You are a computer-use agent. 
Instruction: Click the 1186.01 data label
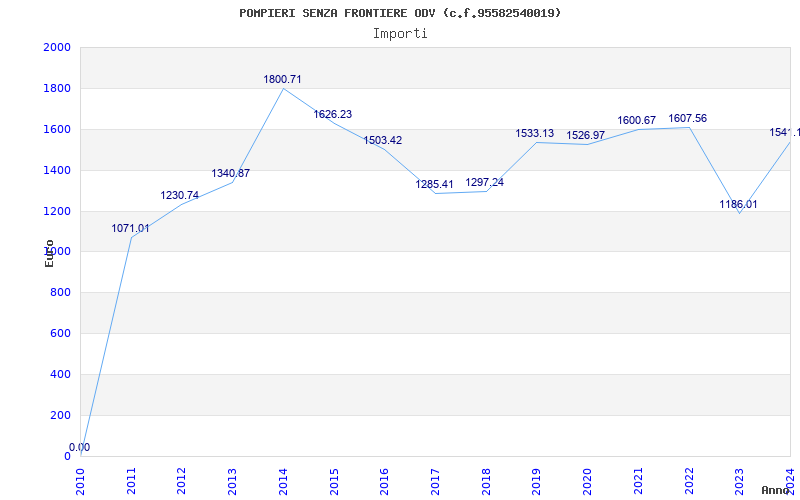click(x=738, y=205)
